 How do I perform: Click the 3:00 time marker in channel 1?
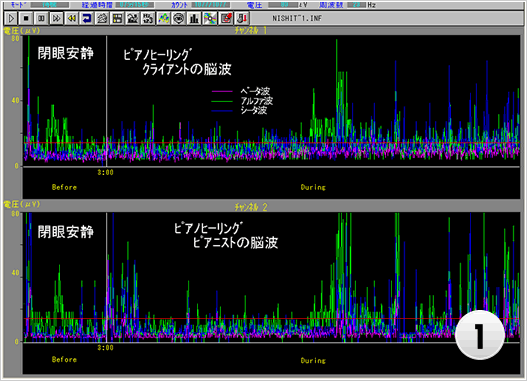[x=106, y=172]
